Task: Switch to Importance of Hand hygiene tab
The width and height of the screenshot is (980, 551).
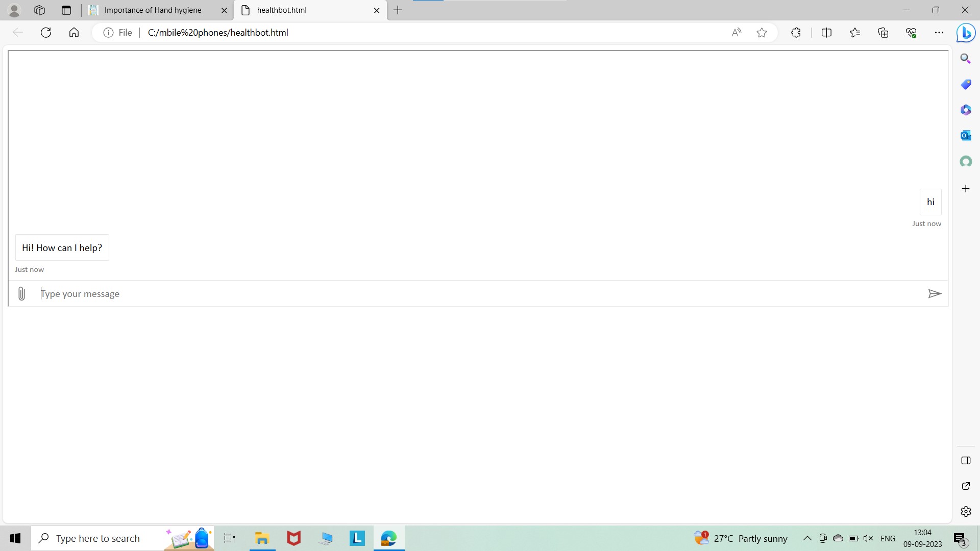Action: point(153,10)
